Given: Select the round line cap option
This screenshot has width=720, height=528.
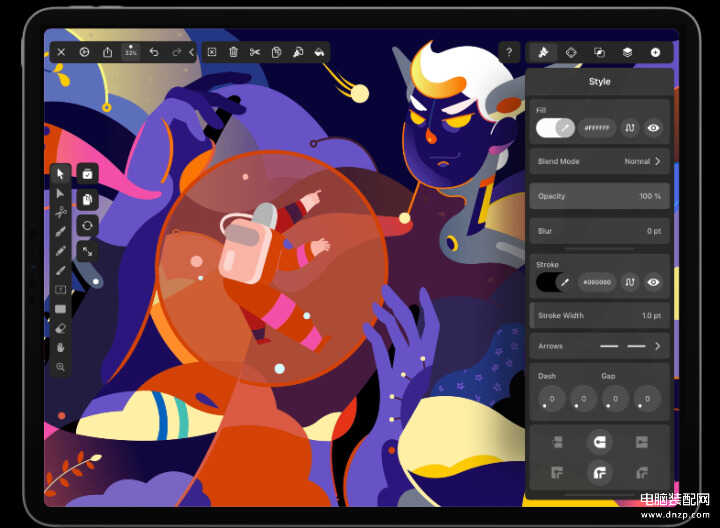Looking at the screenshot, I should [600, 442].
